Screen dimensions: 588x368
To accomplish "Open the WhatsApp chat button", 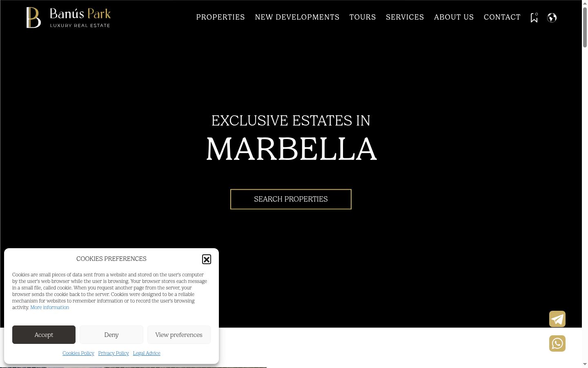I will coord(557,343).
